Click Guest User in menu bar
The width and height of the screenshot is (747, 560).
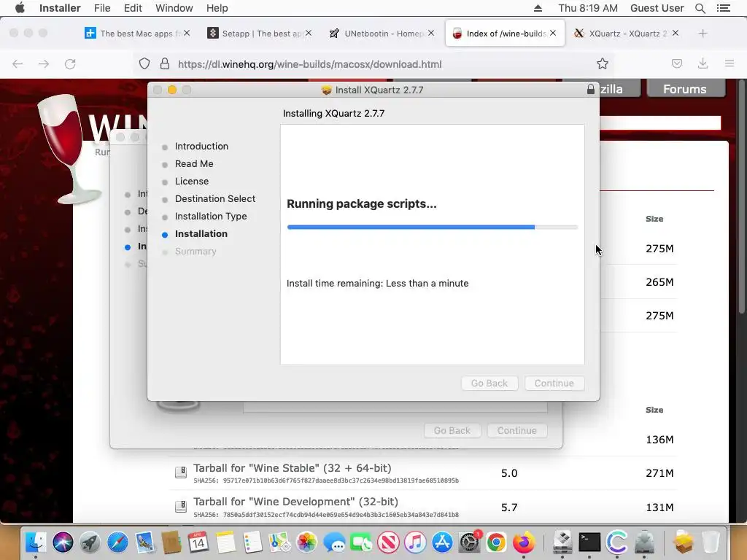pyautogui.click(x=657, y=8)
